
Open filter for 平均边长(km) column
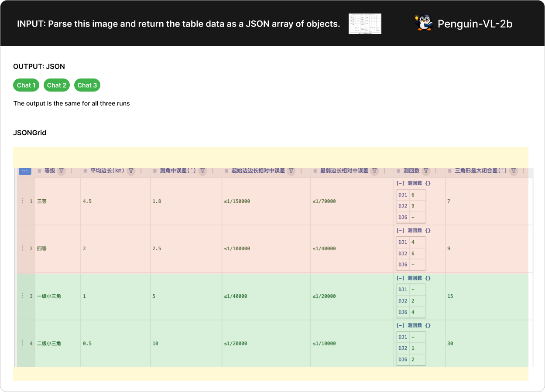(130, 171)
